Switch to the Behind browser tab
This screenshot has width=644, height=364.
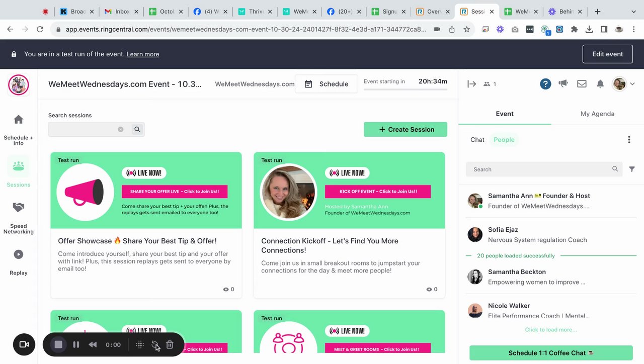(566, 12)
